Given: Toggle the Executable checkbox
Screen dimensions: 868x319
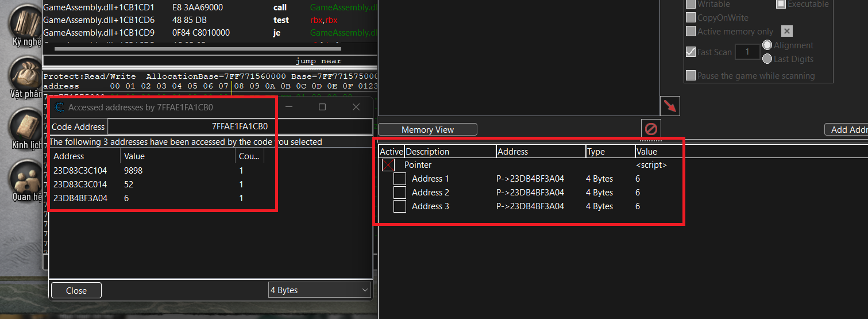Looking at the screenshot, I should pyautogui.click(x=781, y=4).
